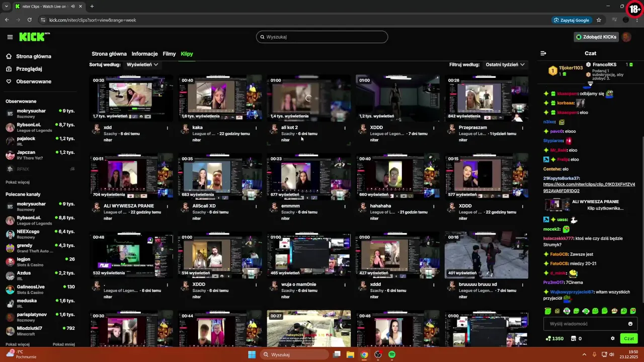The height and width of the screenshot is (362, 644).
Task: Open options menu for clip 'xdd'
Action: coord(168,128)
